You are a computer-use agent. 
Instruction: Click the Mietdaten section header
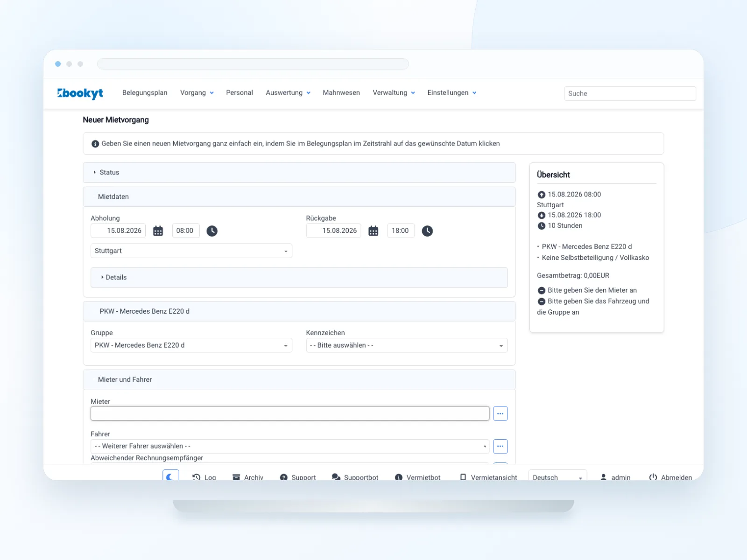pos(299,197)
